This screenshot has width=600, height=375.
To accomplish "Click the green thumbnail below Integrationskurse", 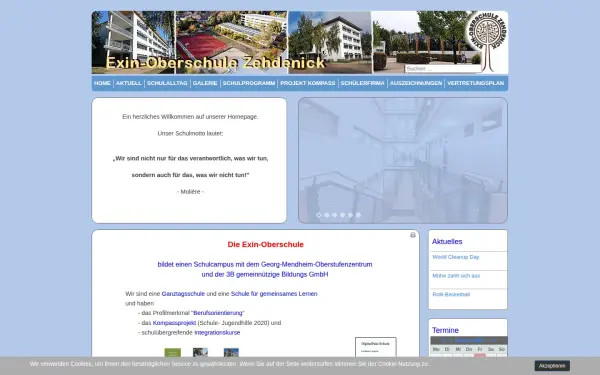I will point(173,352).
